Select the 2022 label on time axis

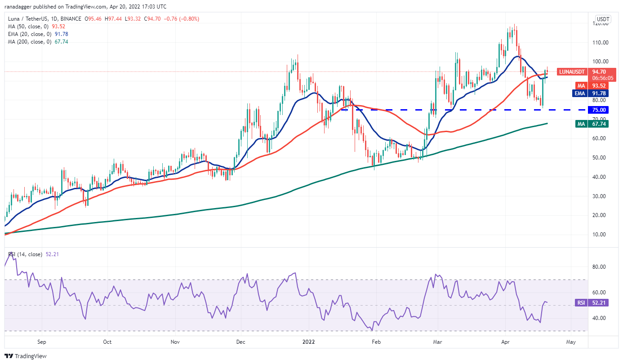(308, 342)
